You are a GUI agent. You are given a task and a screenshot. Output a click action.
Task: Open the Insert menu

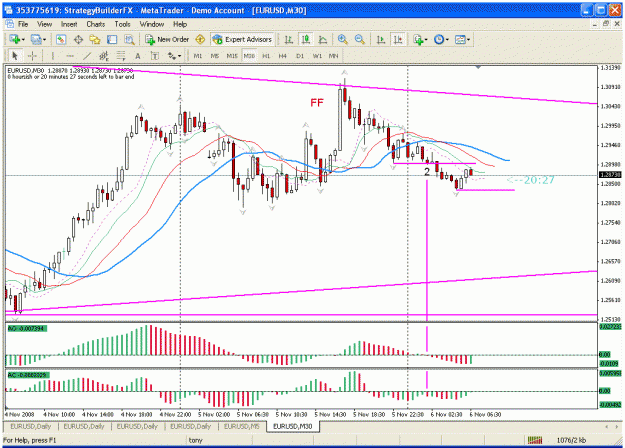(69, 24)
